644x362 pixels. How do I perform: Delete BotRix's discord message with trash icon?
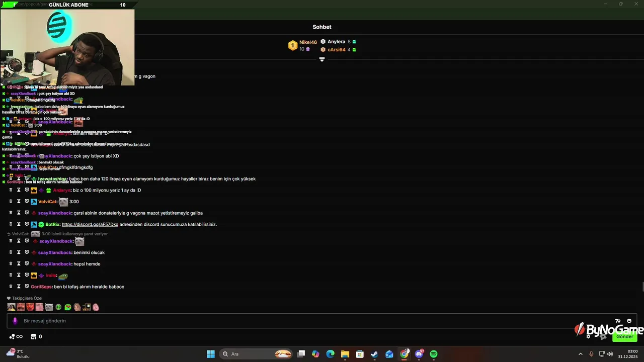(x=11, y=224)
